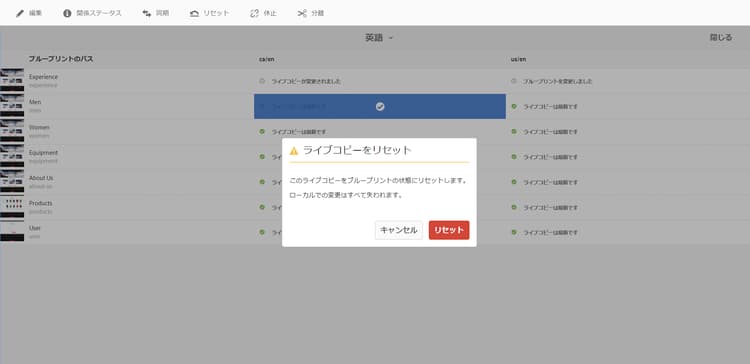Viewport: 750px width, 364px height.
Task: Click the ライブコピーをリセット dialog title
Action: tap(357, 150)
